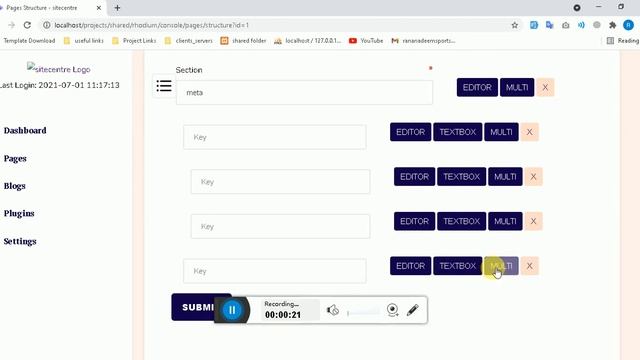View site information icon in the address bar
This screenshot has width=640, height=360.
[47, 25]
